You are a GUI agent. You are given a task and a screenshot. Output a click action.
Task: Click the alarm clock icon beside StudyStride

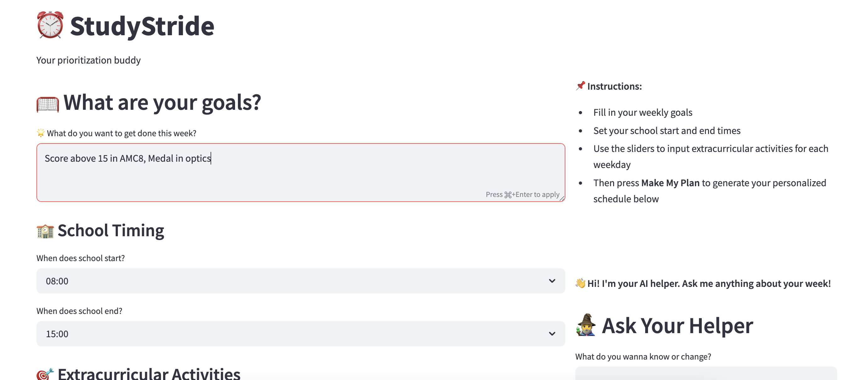click(x=50, y=25)
